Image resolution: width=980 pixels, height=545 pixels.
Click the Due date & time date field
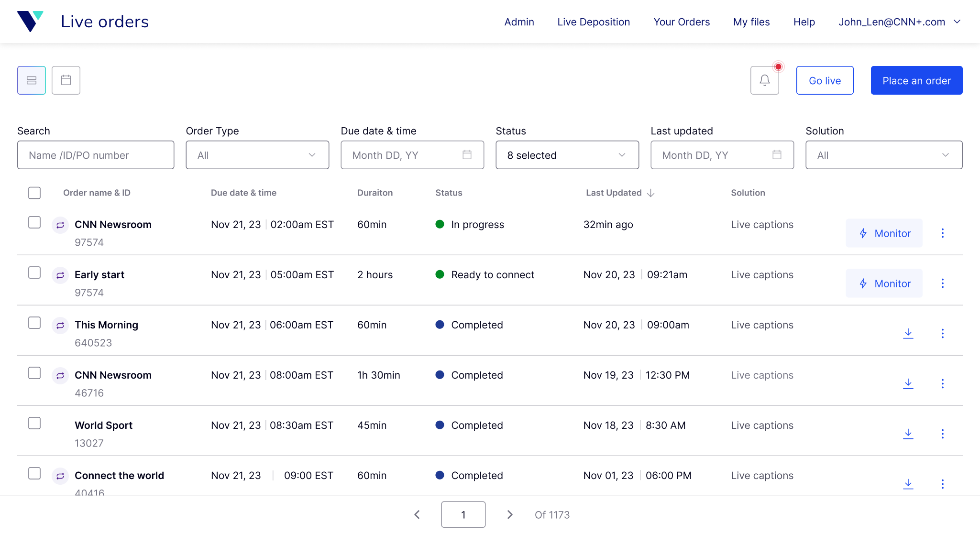pos(412,155)
